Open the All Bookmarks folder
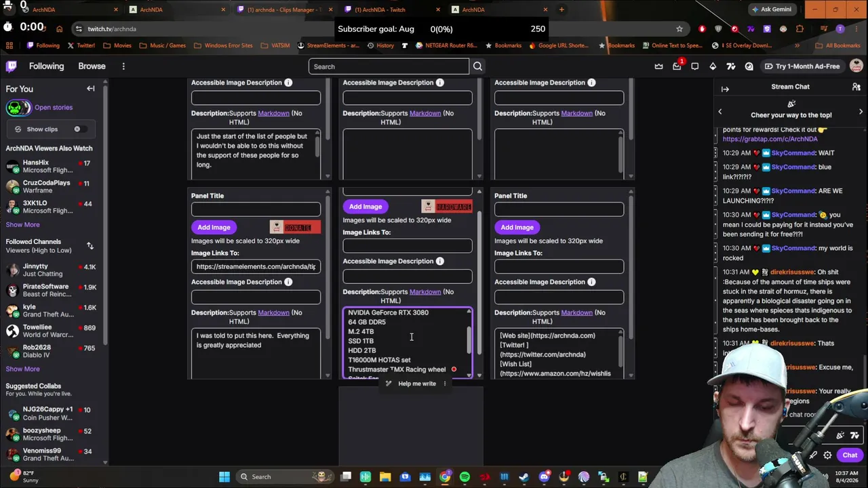Image resolution: width=868 pixels, height=488 pixels. coord(837,45)
